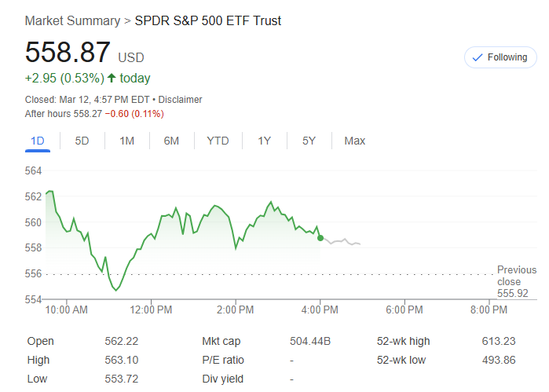
Task: Click the 52-wk high value
Action: click(x=499, y=342)
